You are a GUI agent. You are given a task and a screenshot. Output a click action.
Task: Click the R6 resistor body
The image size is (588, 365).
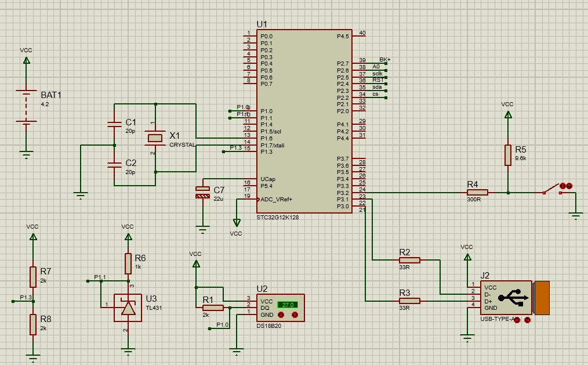click(x=128, y=263)
